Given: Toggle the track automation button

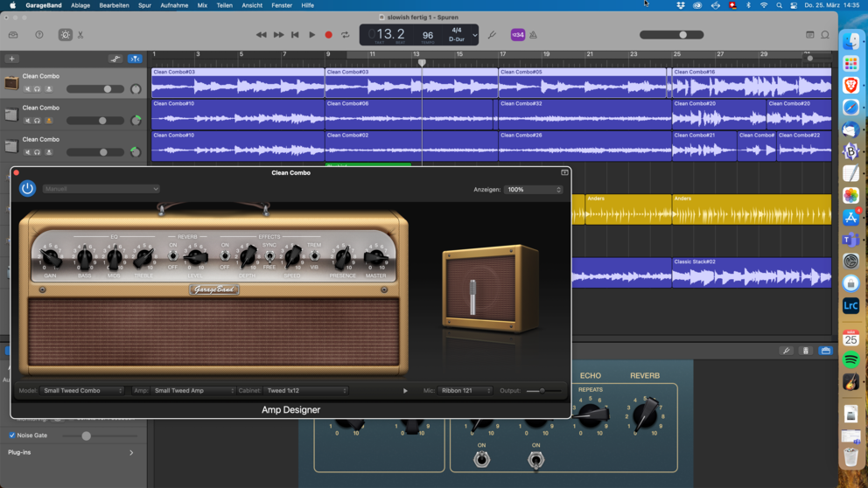Looking at the screenshot, I should (x=115, y=59).
